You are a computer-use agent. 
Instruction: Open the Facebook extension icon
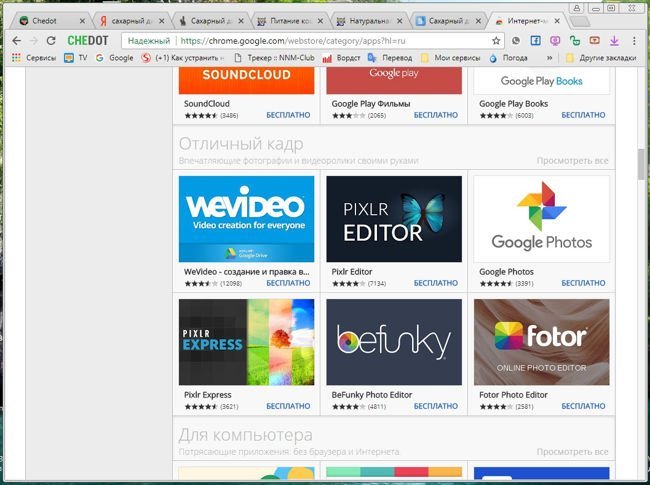[536, 41]
